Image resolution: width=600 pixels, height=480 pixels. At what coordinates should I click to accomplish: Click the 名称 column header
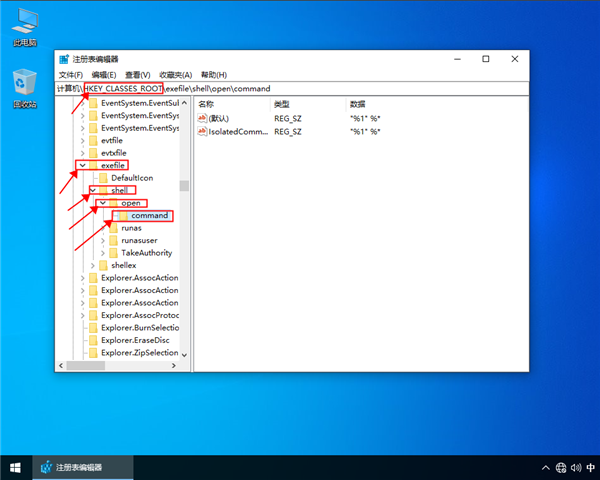(x=207, y=104)
